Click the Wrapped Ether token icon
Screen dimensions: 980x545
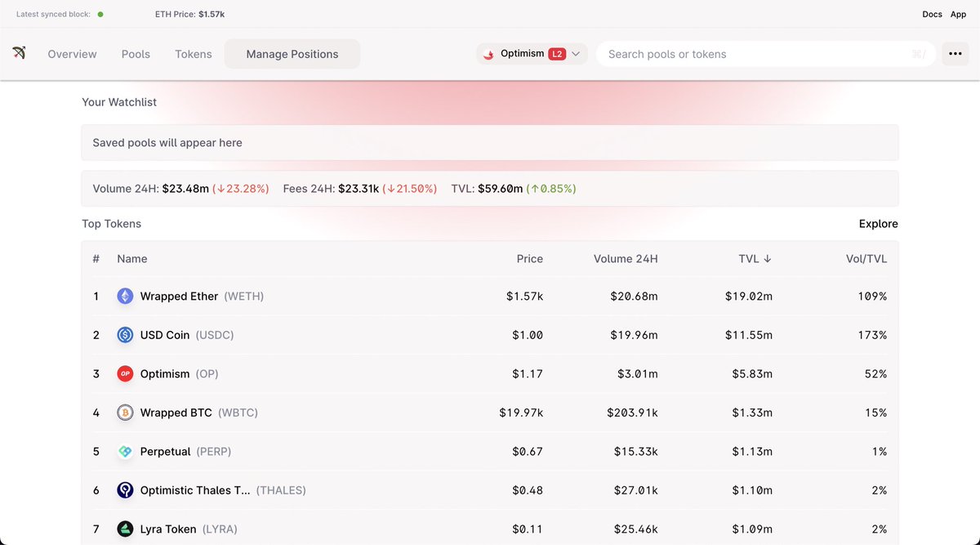click(x=125, y=296)
